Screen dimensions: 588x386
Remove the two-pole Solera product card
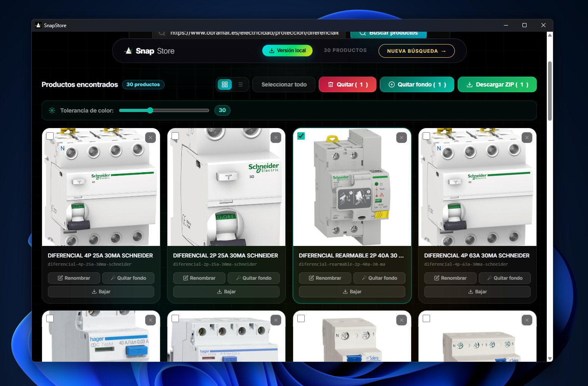402,320
